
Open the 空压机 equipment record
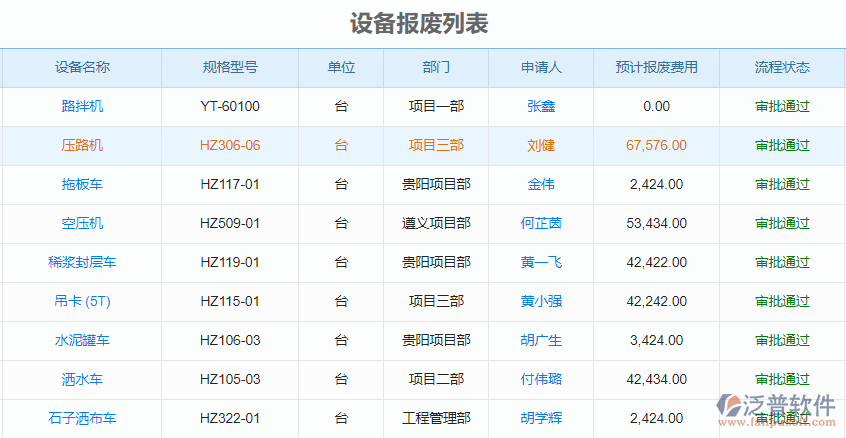pyautogui.click(x=82, y=223)
